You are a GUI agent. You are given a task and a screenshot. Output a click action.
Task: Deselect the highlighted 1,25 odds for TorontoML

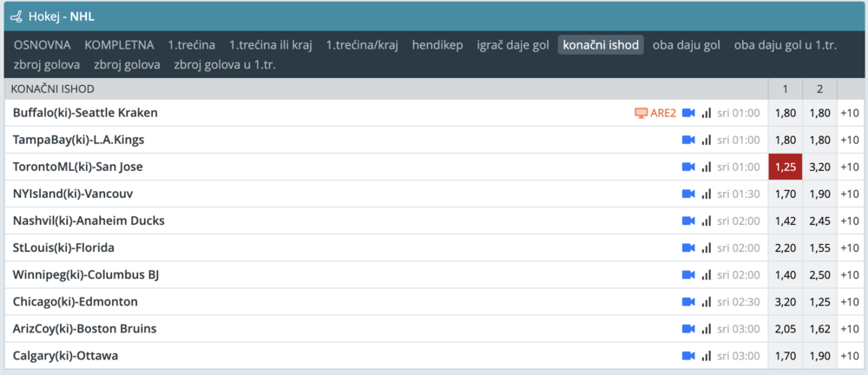click(786, 167)
